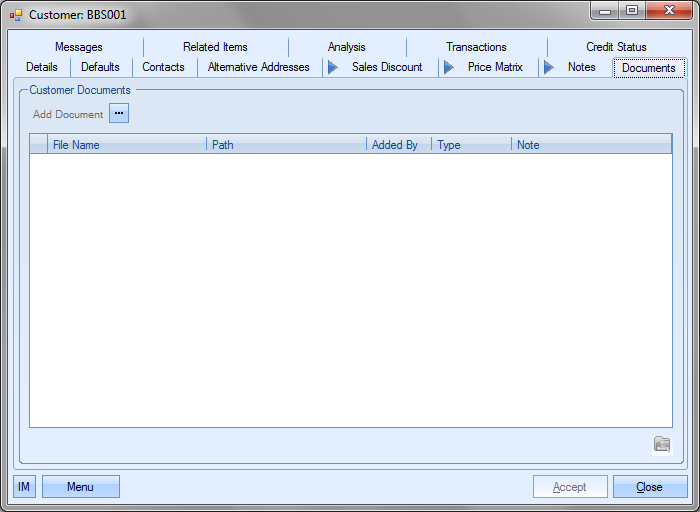The image size is (700, 512).
Task: Click the Close button at bottom right
Action: click(x=649, y=487)
